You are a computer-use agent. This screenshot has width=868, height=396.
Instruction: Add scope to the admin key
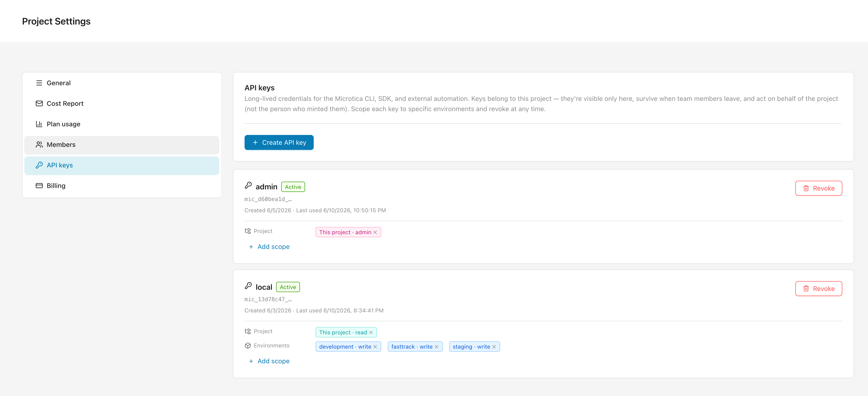click(269, 247)
